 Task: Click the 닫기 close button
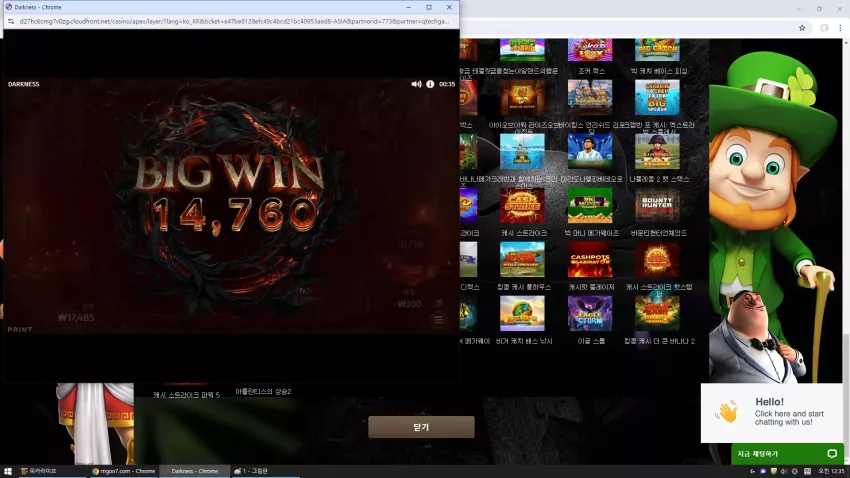[x=421, y=427]
